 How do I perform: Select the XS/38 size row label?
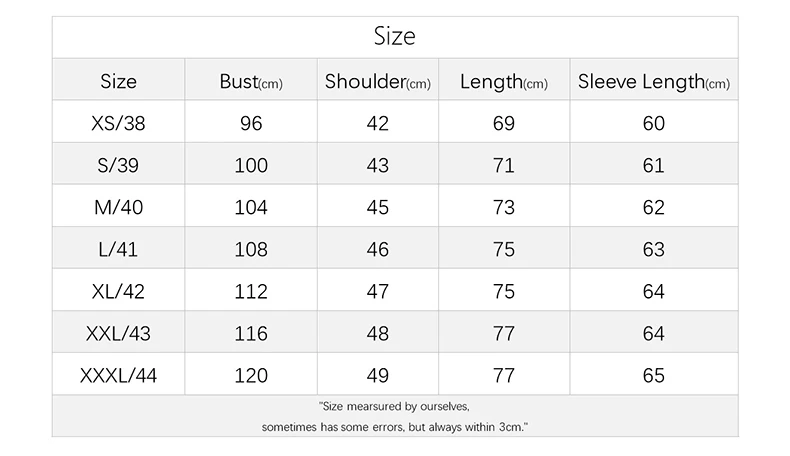click(118, 123)
